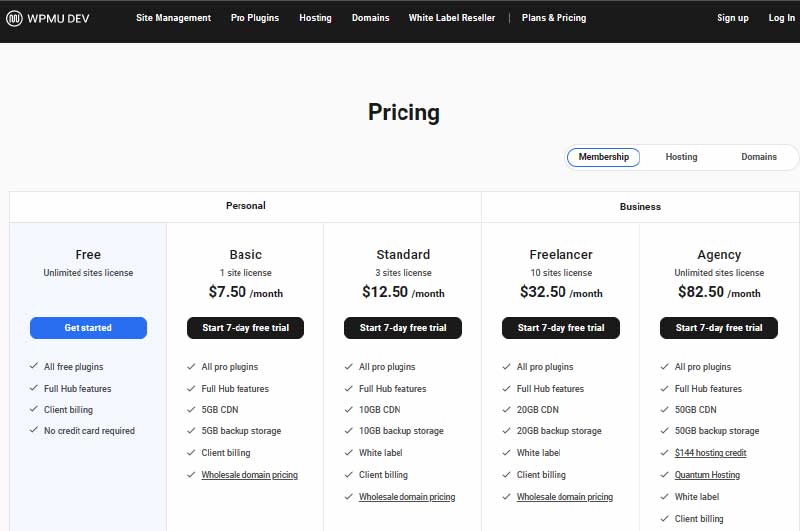Click Get started on the Free plan
The height and width of the screenshot is (531, 800).
pos(88,328)
